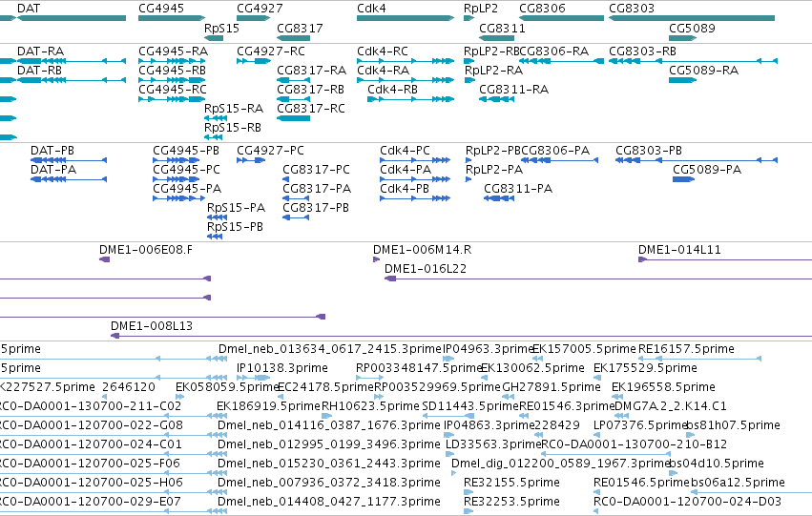This screenshot has height=516, width=812.
Task: Click transcript CG4945-RA
Action: (x=172, y=61)
